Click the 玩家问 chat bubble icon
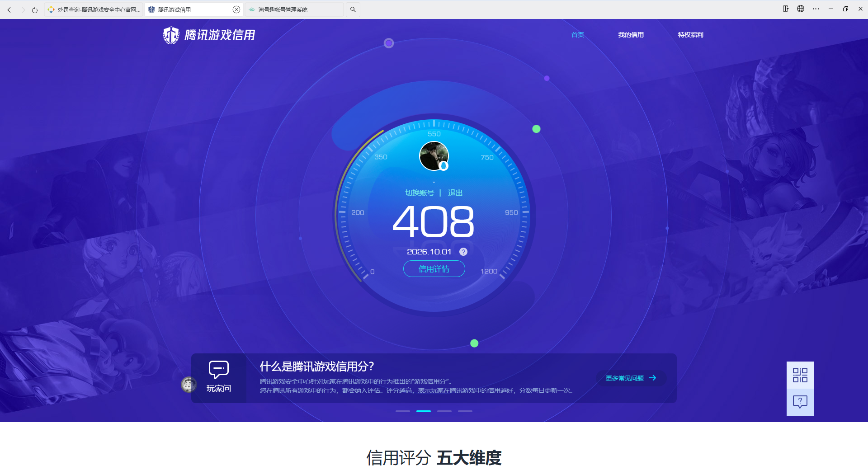868x470 pixels. click(219, 369)
